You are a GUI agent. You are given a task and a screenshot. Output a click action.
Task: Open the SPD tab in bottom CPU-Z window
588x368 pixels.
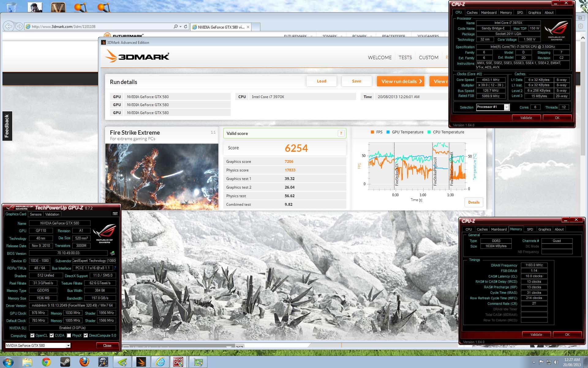pos(530,229)
